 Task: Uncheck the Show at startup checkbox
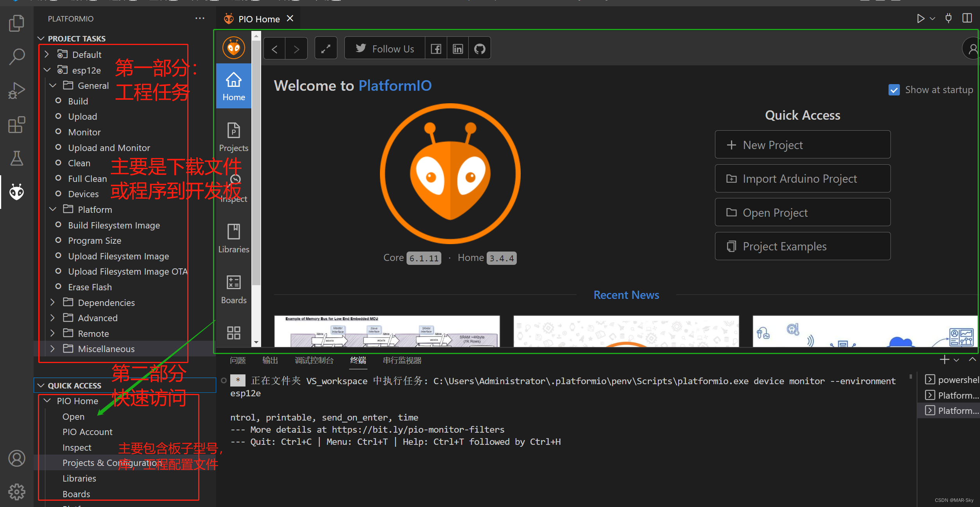(x=894, y=90)
